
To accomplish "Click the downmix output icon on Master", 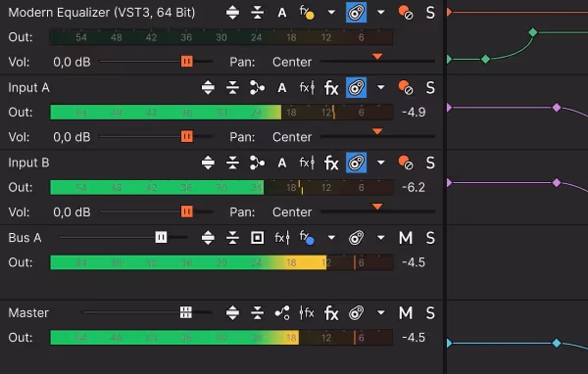I will (x=282, y=313).
